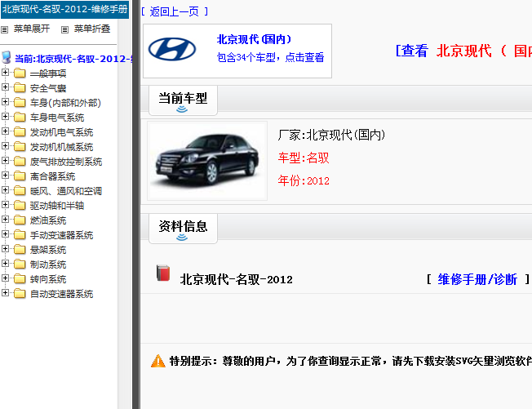Click the 北京现代-名驭-2012-维修手册 title bar
This screenshot has height=409, width=532.
coord(64,9)
